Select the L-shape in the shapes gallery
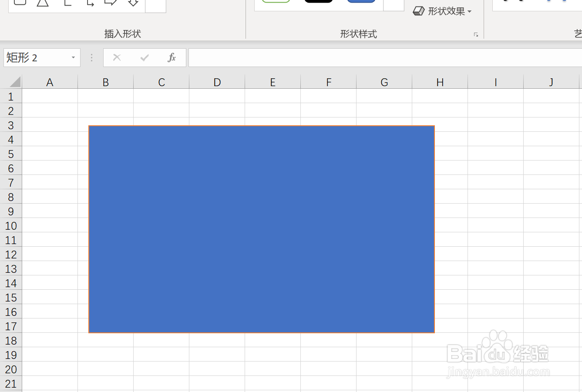582x392 pixels. (67, 2)
